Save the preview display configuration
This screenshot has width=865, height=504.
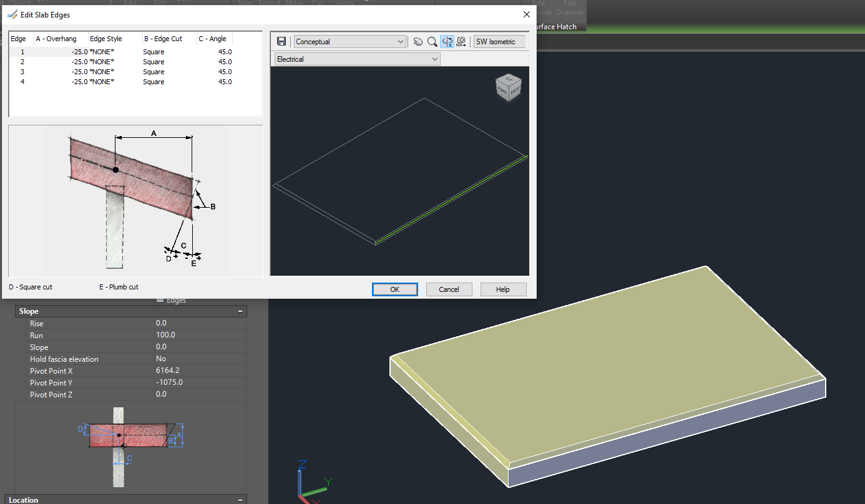pos(281,41)
